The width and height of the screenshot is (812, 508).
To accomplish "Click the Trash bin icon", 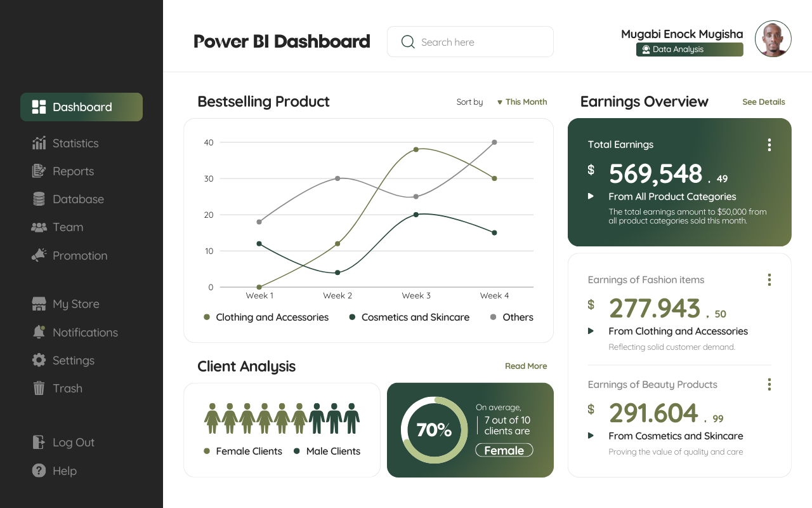I will [x=39, y=388].
